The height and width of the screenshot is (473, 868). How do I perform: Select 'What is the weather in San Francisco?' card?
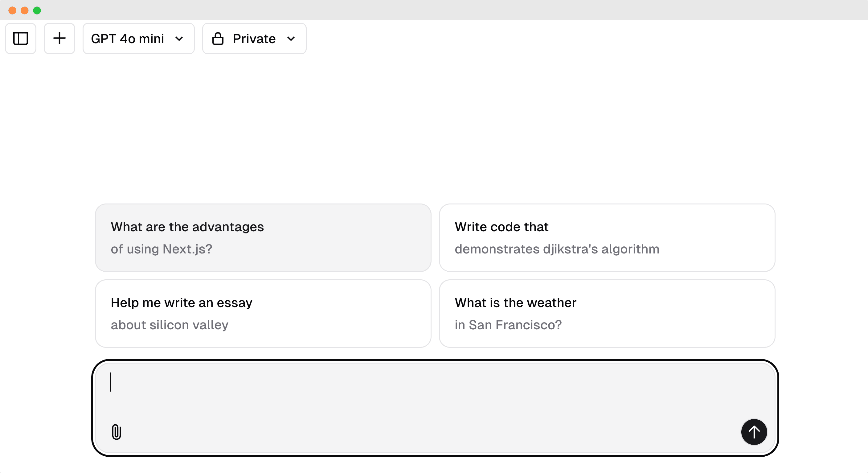point(607,314)
